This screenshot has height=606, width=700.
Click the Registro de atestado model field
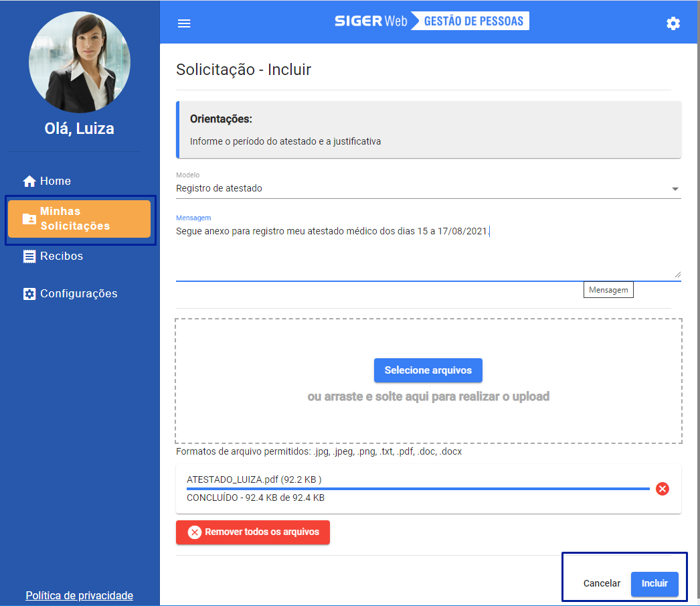click(428, 188)
